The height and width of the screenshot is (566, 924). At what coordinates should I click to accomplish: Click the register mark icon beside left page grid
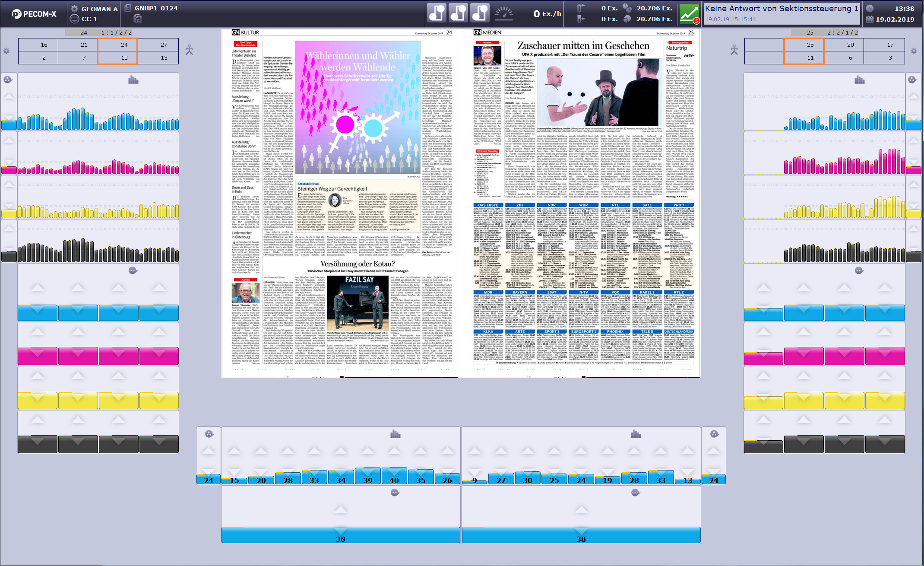(189, 50)
